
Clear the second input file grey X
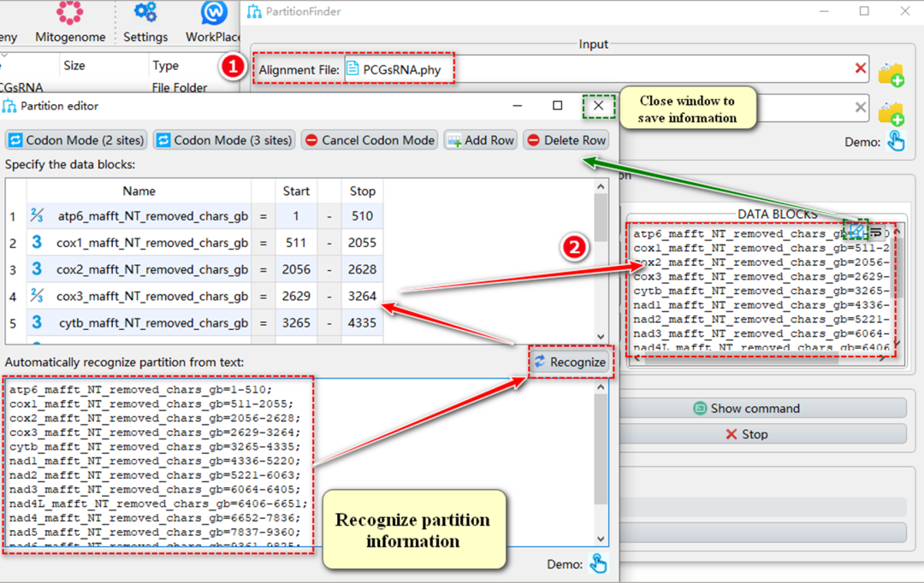click(x=861, y=107)
